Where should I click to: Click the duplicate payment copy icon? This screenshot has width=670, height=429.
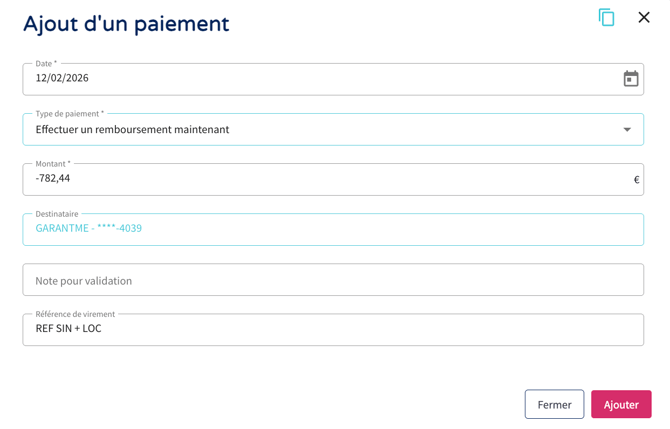point(606,17)
